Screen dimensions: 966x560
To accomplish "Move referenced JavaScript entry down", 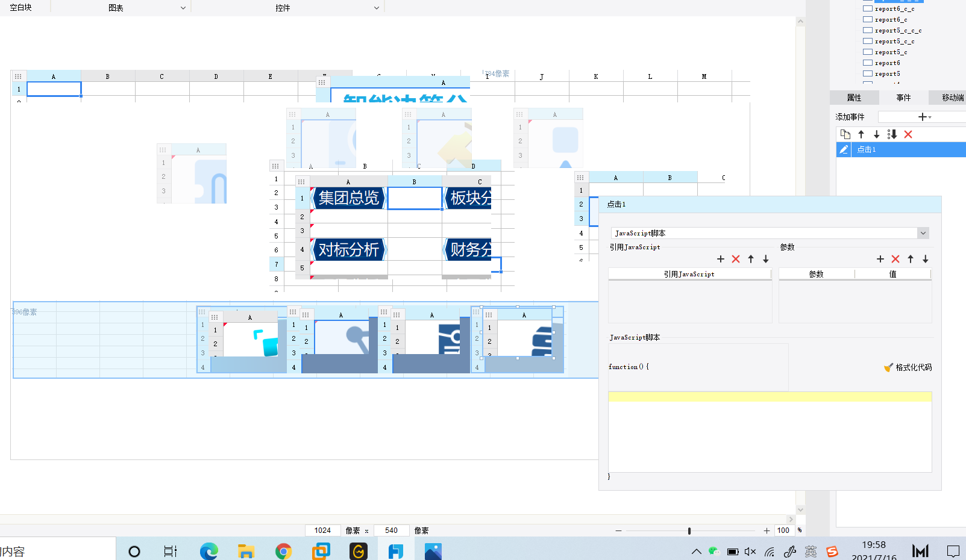I will [766, 259].
